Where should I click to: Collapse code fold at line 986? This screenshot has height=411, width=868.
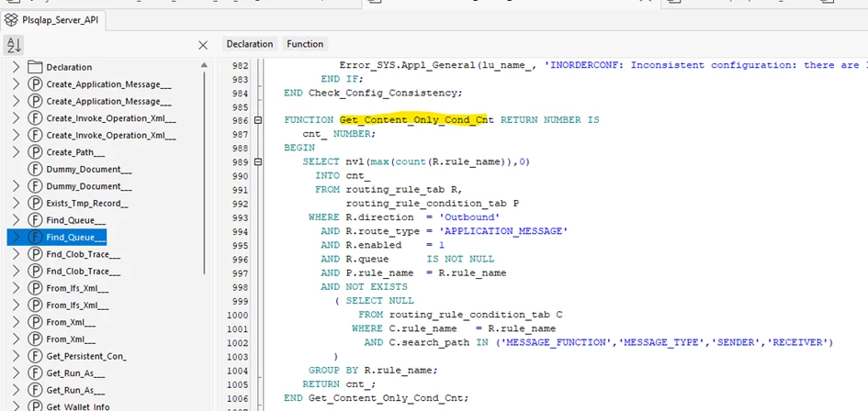[x=257, y=120]
